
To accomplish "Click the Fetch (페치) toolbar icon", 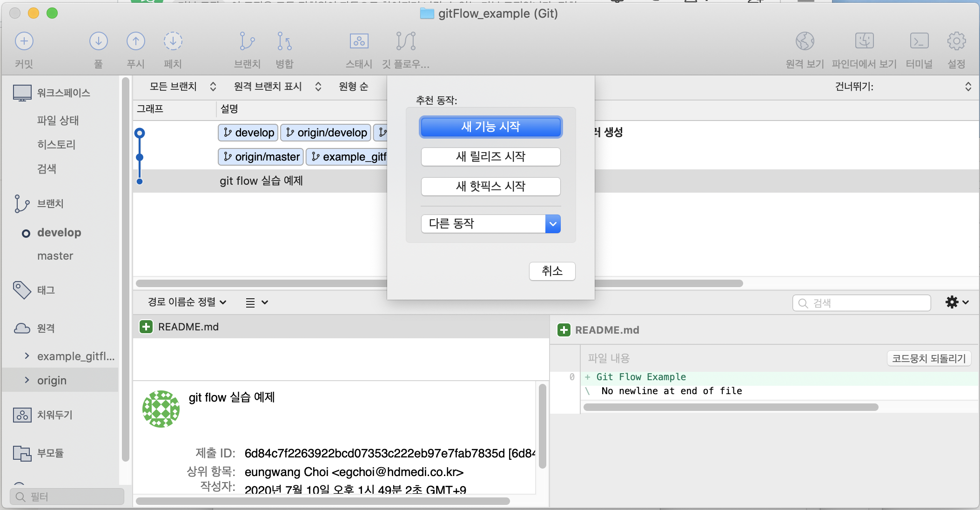I will [x=173, y=41].
